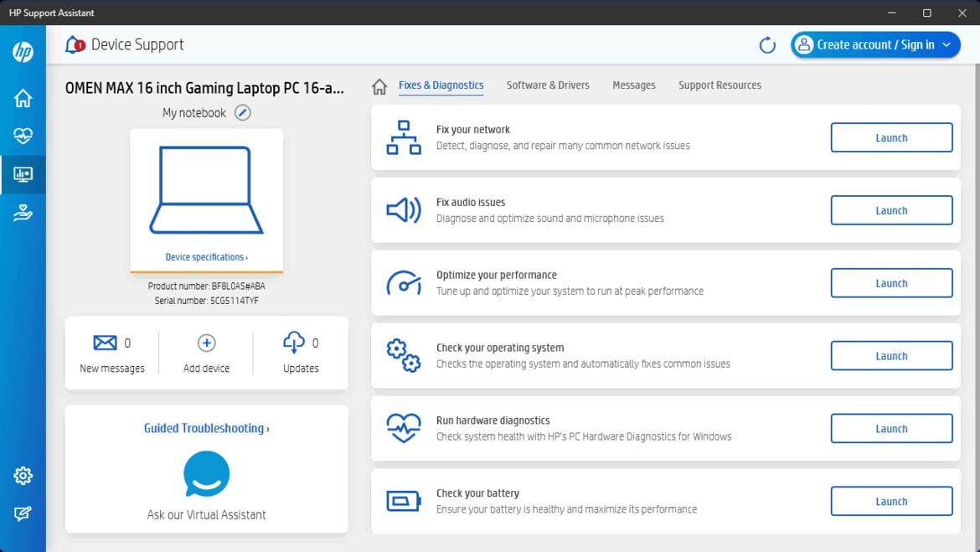Open the Support Resources tab
The image size is (980, 552).
[720, 85]
